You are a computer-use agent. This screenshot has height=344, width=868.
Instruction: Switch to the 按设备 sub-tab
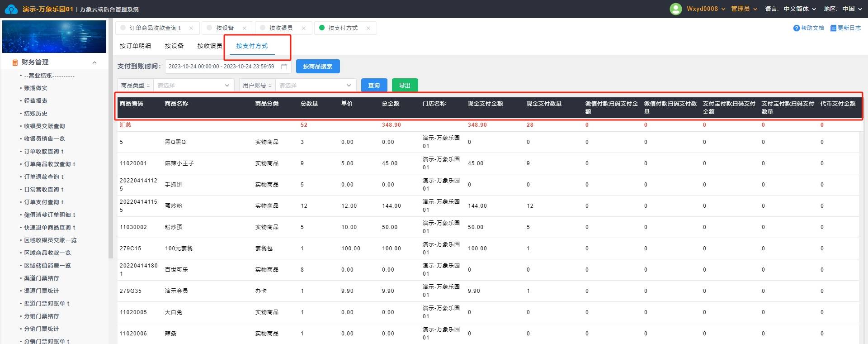(174, 46)
